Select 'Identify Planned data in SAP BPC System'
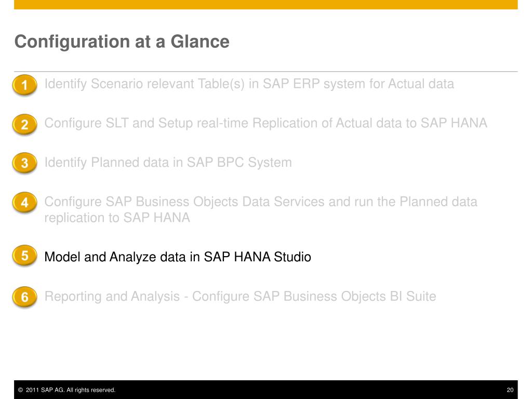 click(x=168, y=163)
